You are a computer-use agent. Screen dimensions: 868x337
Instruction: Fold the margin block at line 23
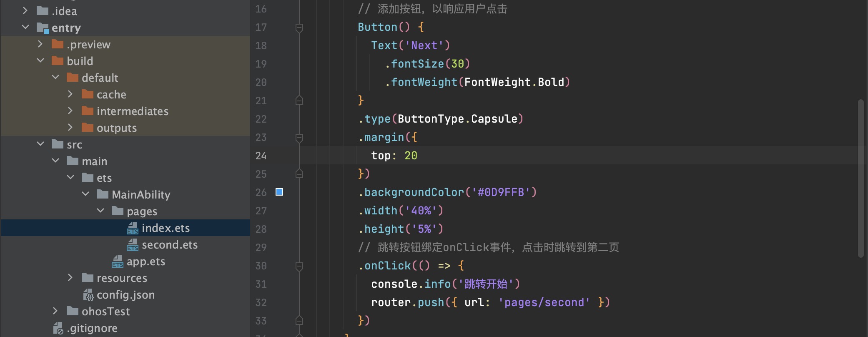[299, 138]
